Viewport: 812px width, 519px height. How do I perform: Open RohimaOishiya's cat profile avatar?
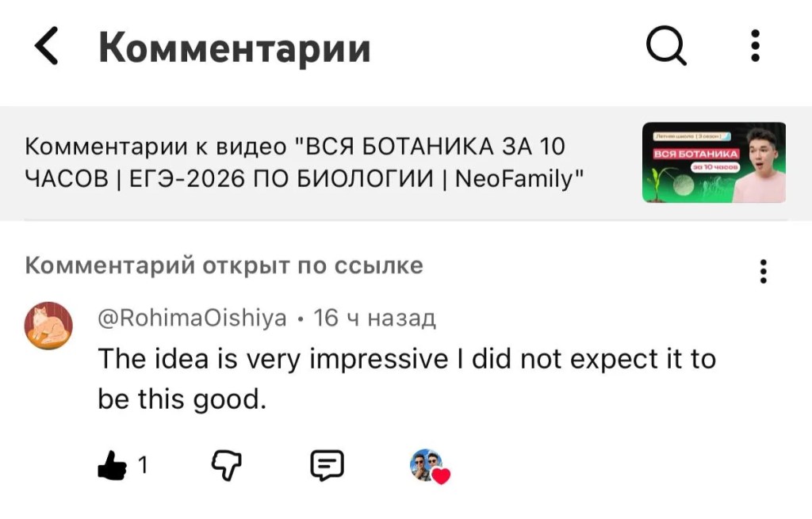click(x=48, y=326)
